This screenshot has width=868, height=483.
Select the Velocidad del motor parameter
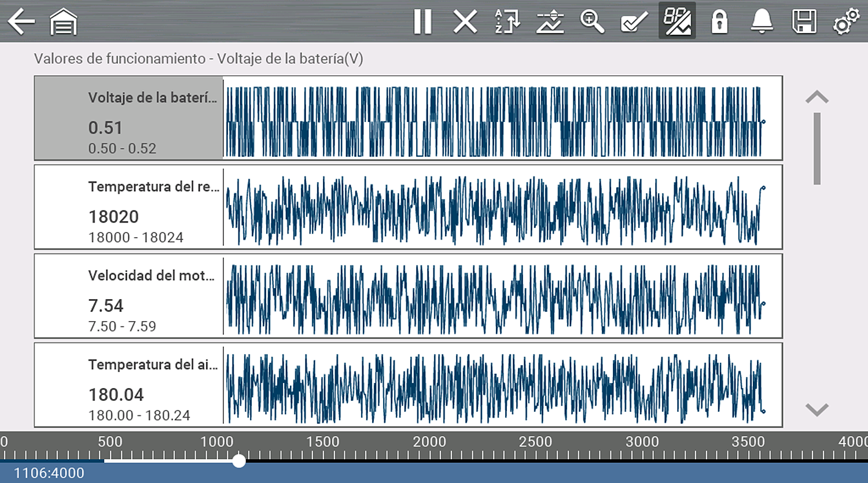coord(128,296)
